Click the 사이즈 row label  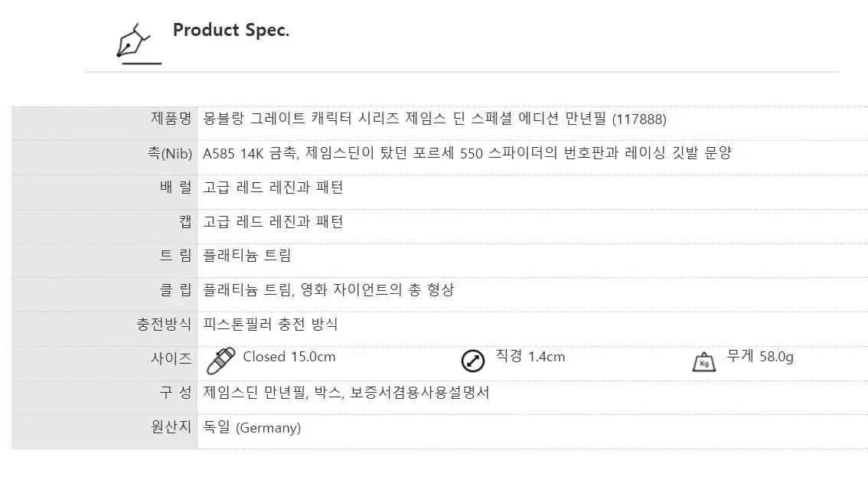(171, 358)
